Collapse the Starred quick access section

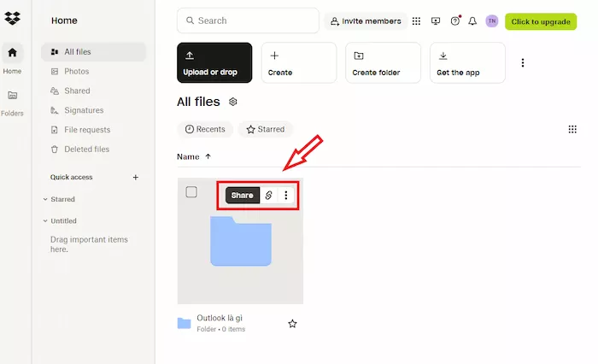click(45, 199)
